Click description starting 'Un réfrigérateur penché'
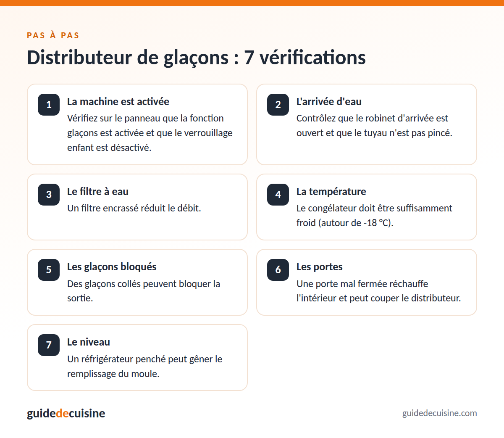Image resolution: width=504 pixels, height=438 pixels. pyautogui.click(x=145, y=366)
